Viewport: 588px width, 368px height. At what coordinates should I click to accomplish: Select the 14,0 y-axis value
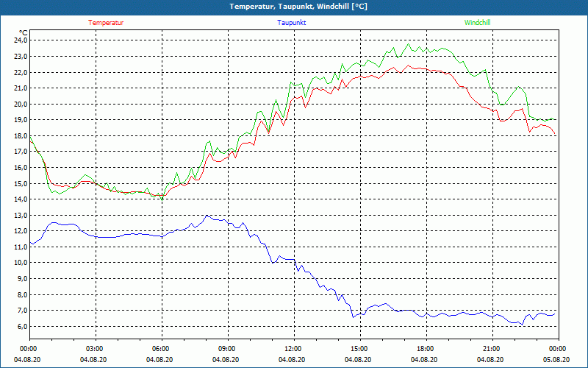(21, 199)
